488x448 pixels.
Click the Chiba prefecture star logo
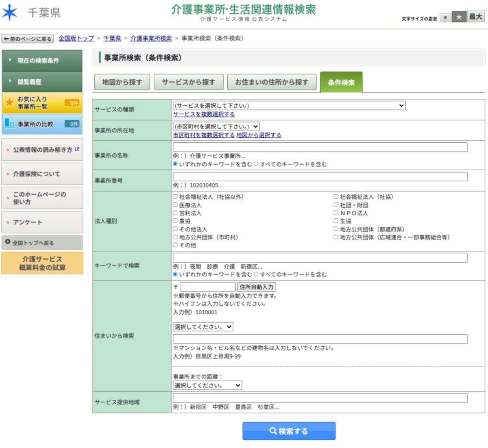10,13
